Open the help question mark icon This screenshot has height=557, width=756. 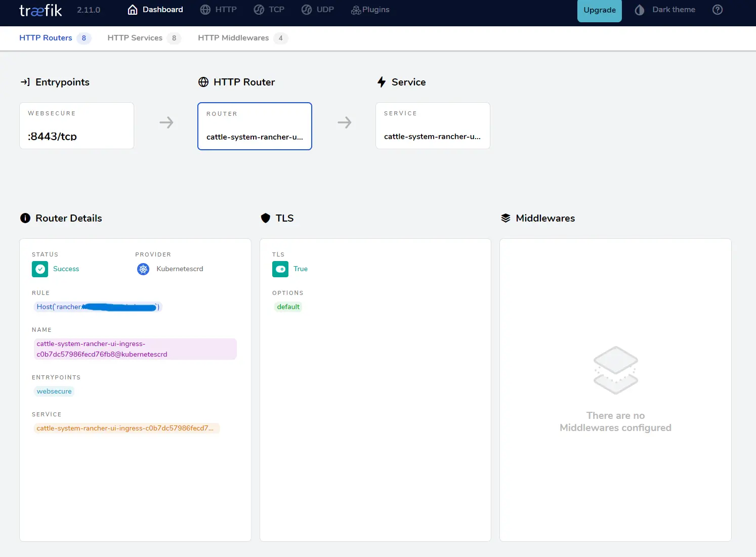pyautogui.click(x=717, y=10)
